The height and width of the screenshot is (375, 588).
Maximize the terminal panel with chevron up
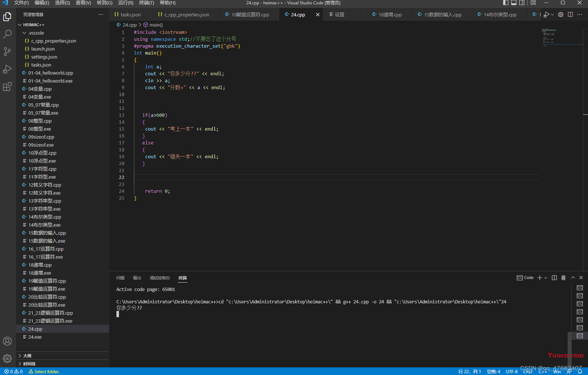point(573,278)
